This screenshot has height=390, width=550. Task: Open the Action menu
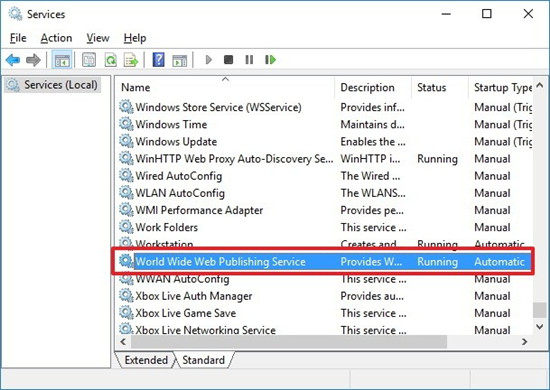56,38
